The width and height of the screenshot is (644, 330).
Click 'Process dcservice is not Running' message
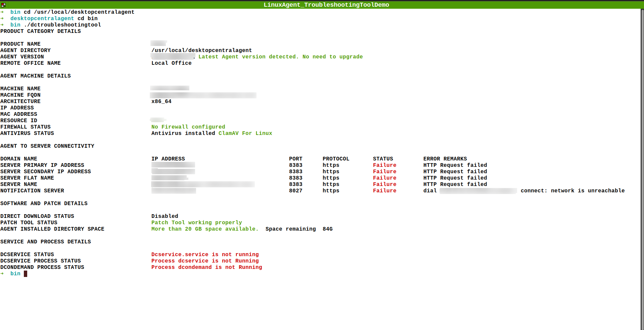205,261
